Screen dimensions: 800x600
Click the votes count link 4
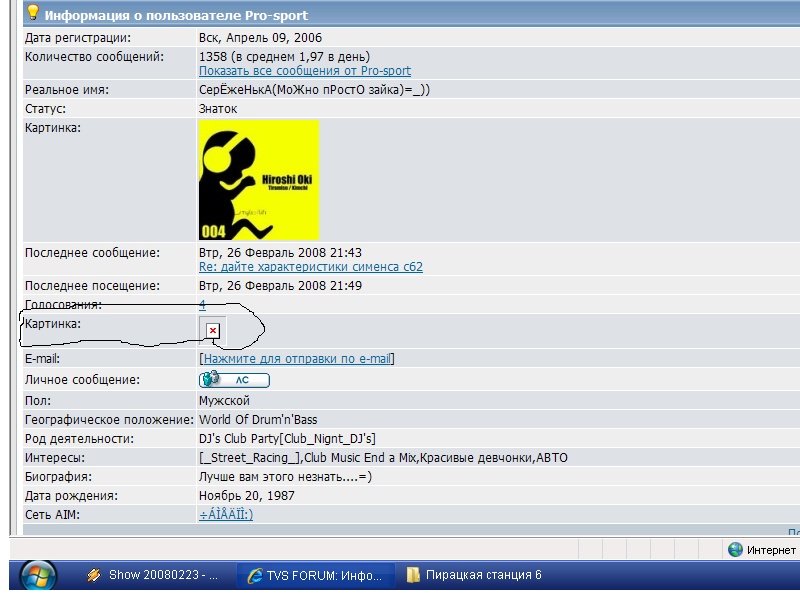pyautogui.click(x=202, y=305)
